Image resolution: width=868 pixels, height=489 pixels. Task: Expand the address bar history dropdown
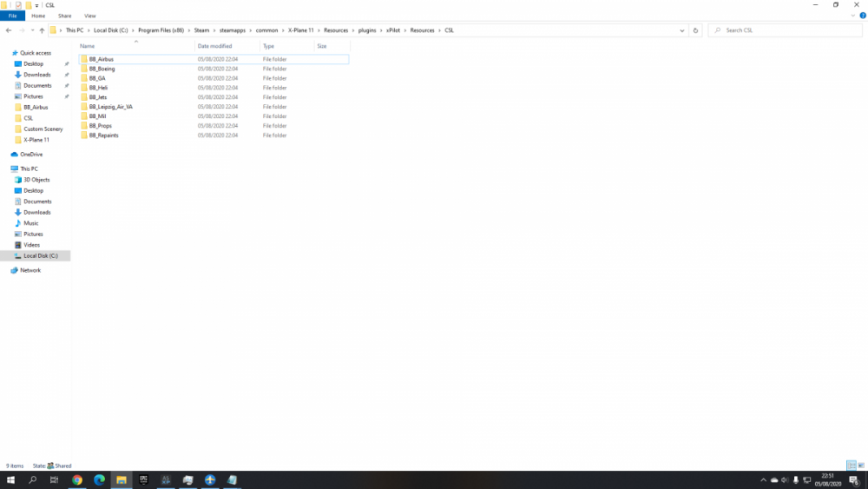pyautogui.click(x=683, y=30)
